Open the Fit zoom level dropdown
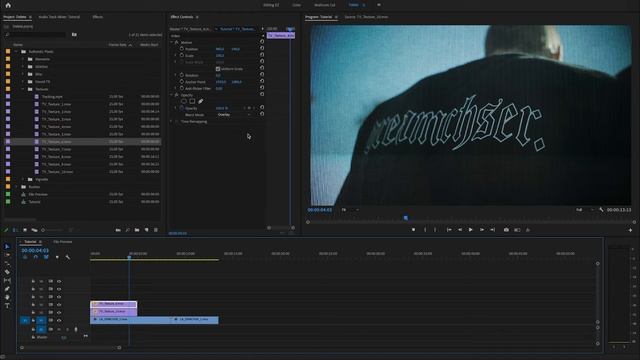The height and width of the screenshot is (360, 640). (350, 210)
